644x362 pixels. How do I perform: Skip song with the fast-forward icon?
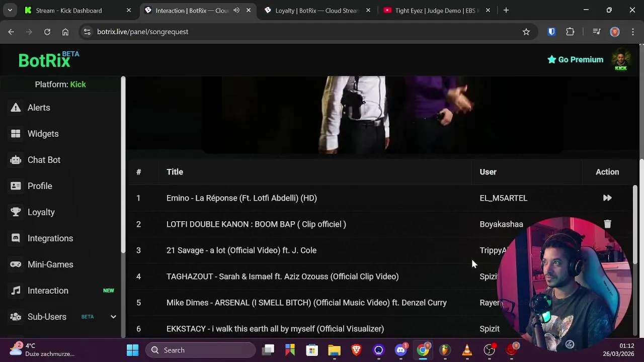607,198
